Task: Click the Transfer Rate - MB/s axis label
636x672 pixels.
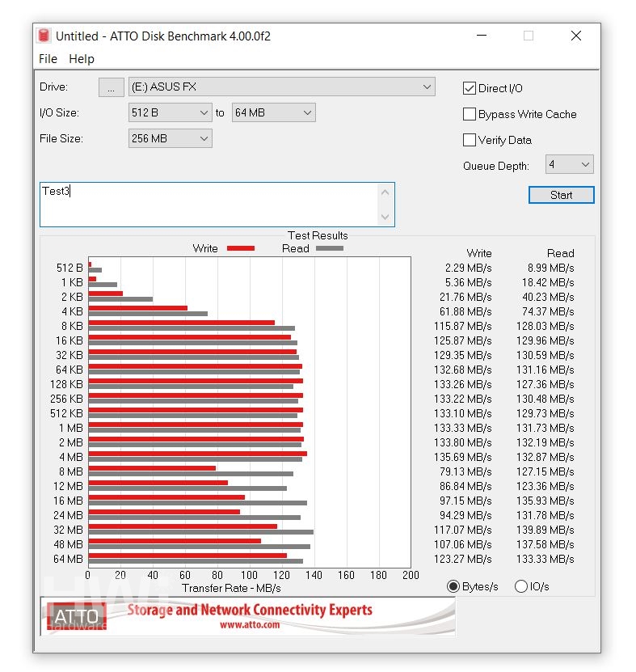Action: coord(231,588)
